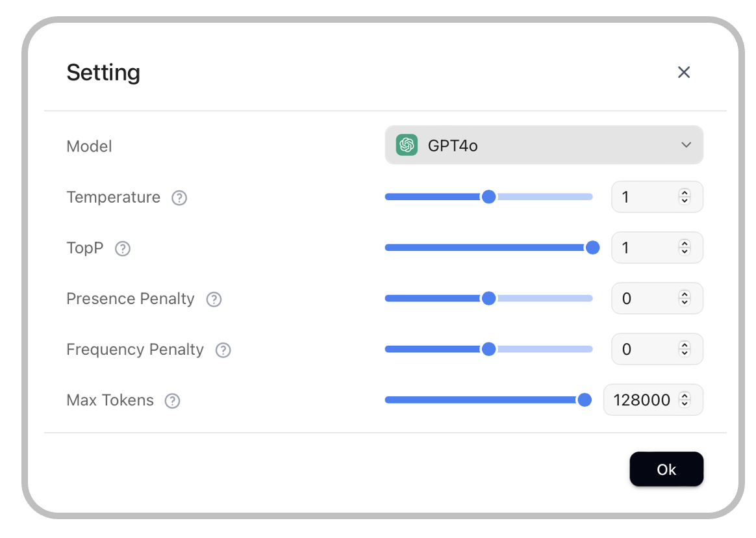
Task: Click the chevron arrow in Model dropdown
Action: (686, 145)
